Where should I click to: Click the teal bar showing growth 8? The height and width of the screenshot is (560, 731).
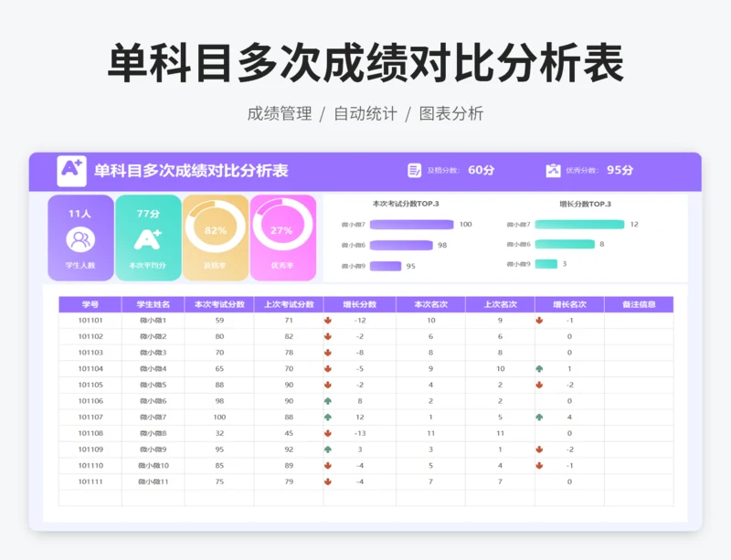(x=565, y=244)
